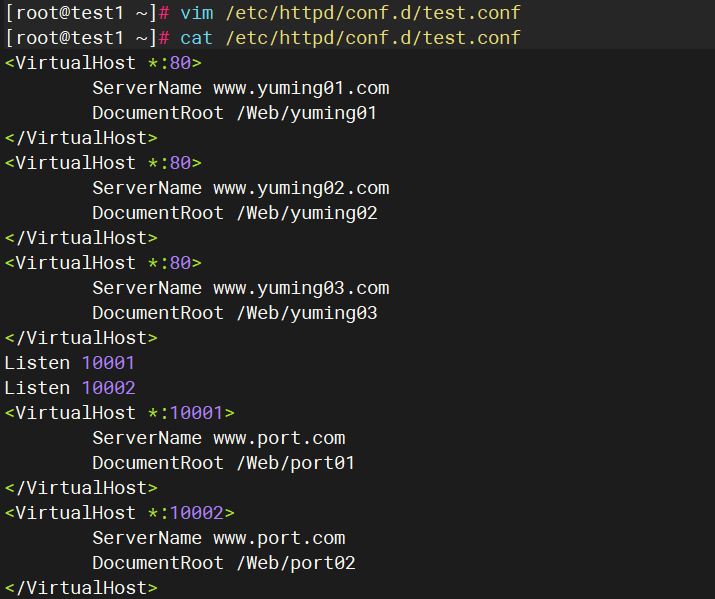Click the VirtualHost *:10002 opening tag
Screen dimensions: 715x599
pyautogui.click(x=119, y=513)
